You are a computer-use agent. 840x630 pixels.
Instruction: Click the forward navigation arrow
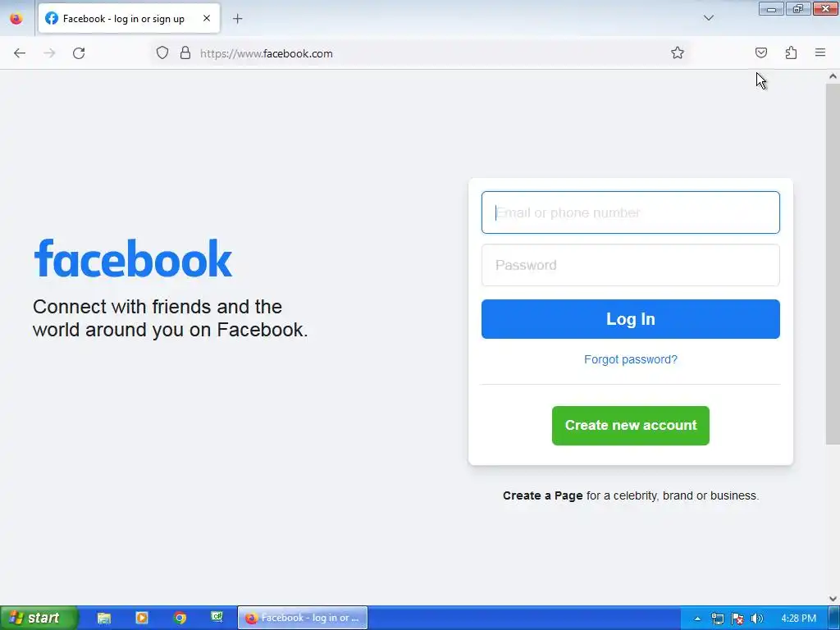click(x=49, y=53)
